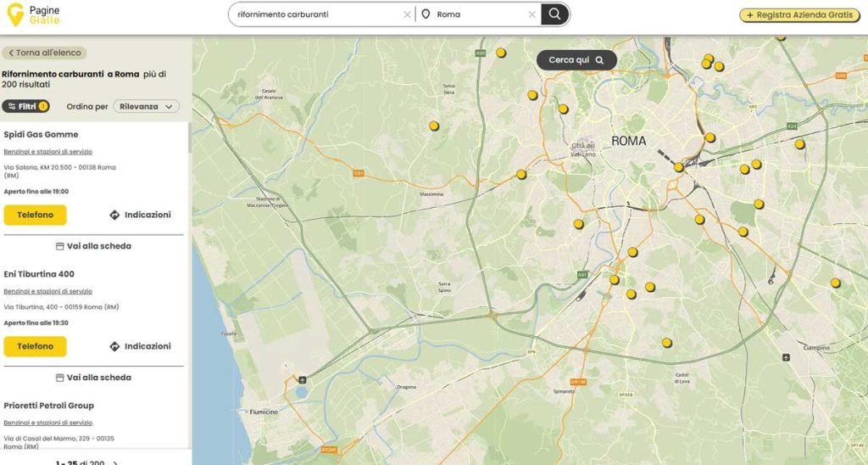The height and width of the screenshot is (465, 868).
Task: Select the map marker left of Cerca qui
Action: click(501, 53)
